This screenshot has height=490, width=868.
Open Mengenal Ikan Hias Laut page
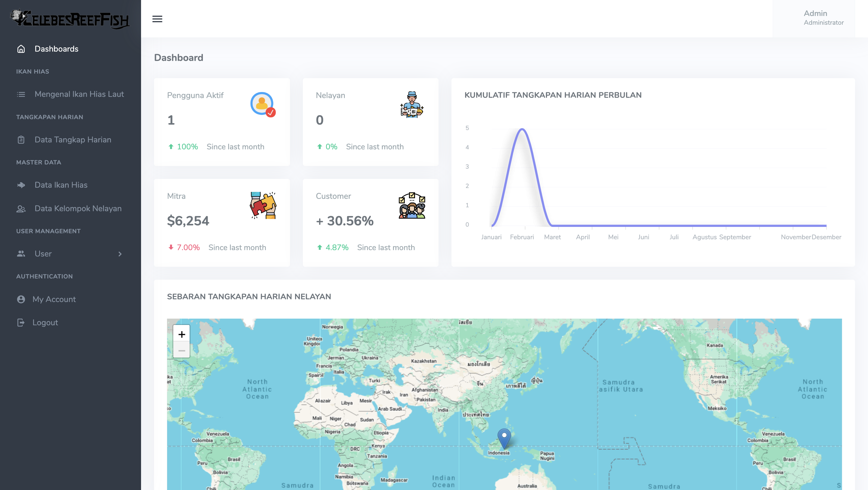point(79,94)
